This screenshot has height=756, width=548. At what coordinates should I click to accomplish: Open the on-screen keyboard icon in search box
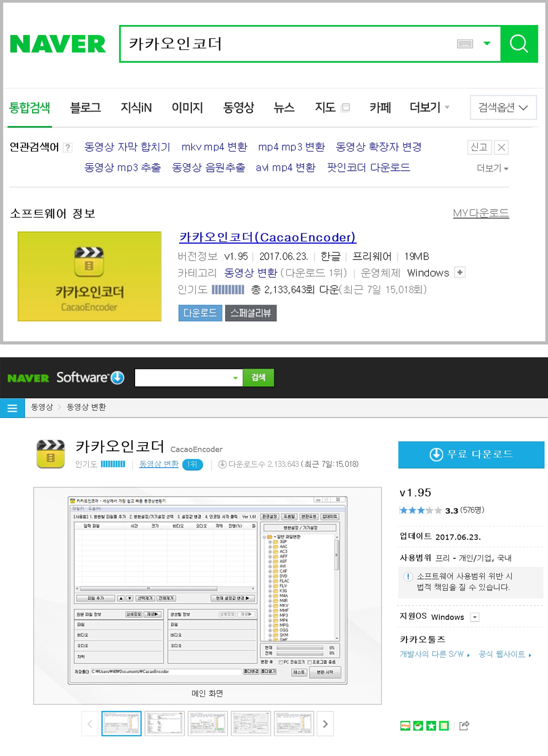tap(465, 44)
